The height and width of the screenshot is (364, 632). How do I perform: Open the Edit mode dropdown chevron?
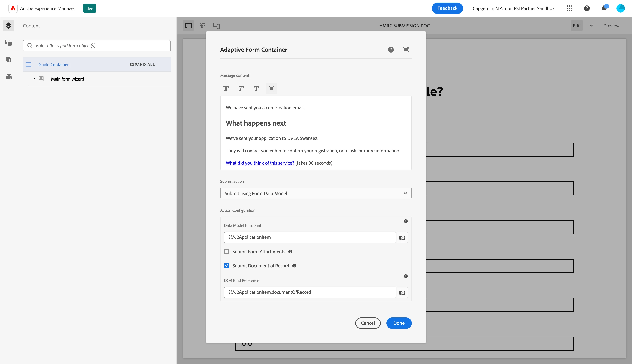coord(591,26)
